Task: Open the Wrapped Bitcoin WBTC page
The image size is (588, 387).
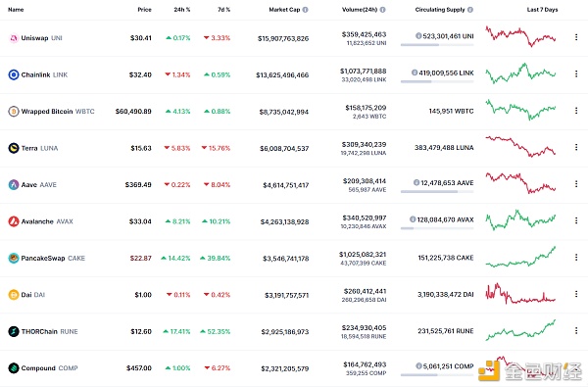Action: (58, 112)
